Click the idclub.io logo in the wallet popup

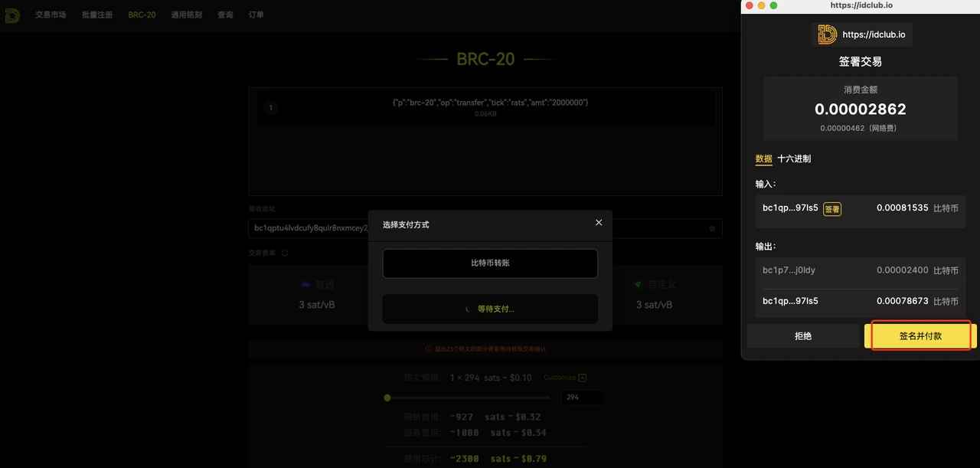tap(827, 34)
